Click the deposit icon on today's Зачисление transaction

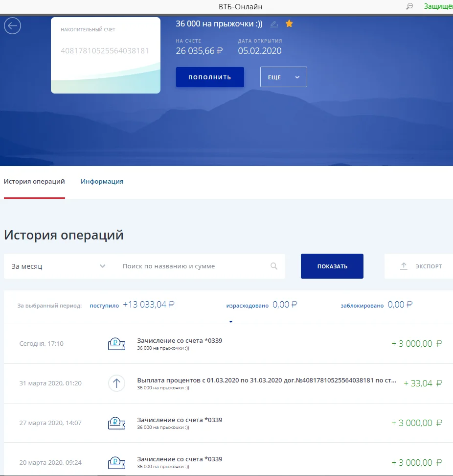(116, 343)
